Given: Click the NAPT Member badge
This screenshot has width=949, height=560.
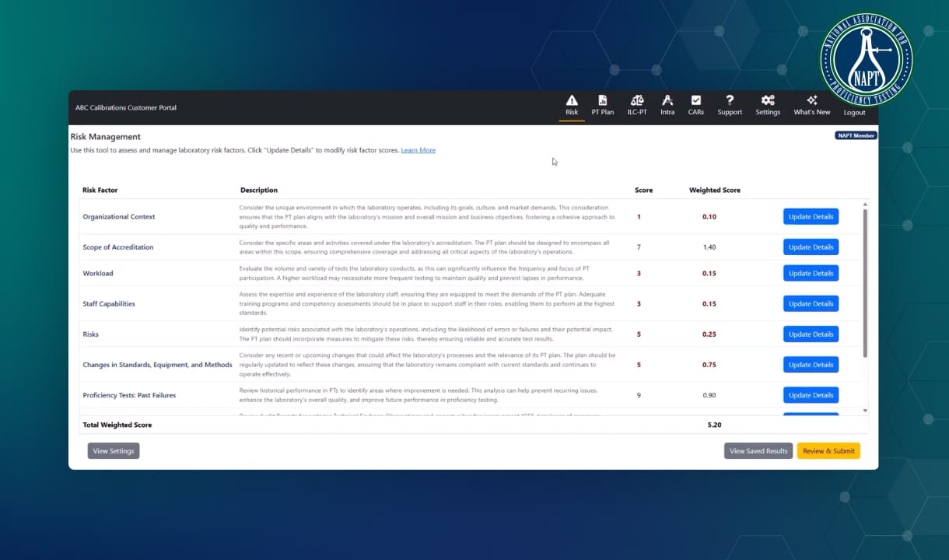Looking at the screenshot, I should point(856,135).
